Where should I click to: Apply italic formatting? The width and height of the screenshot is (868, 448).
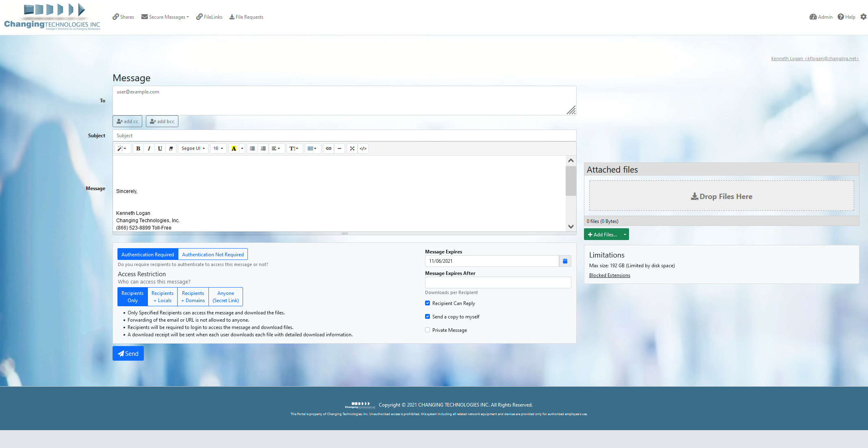point(149,148)
